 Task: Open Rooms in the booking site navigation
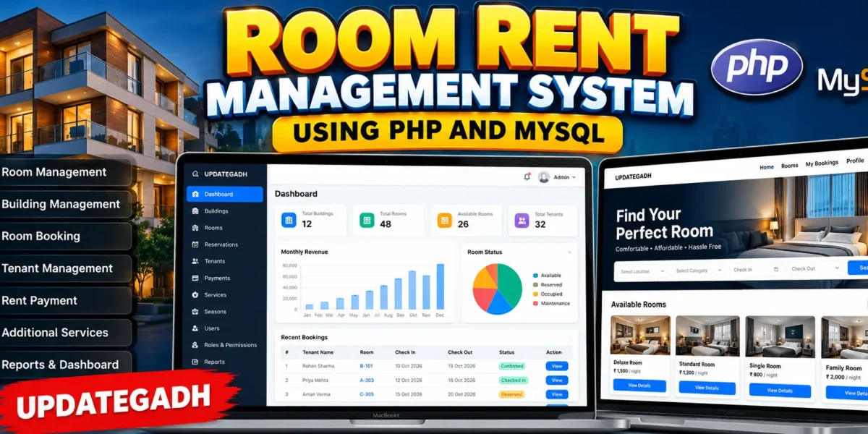pyautogui.click(x=790, y=166)
